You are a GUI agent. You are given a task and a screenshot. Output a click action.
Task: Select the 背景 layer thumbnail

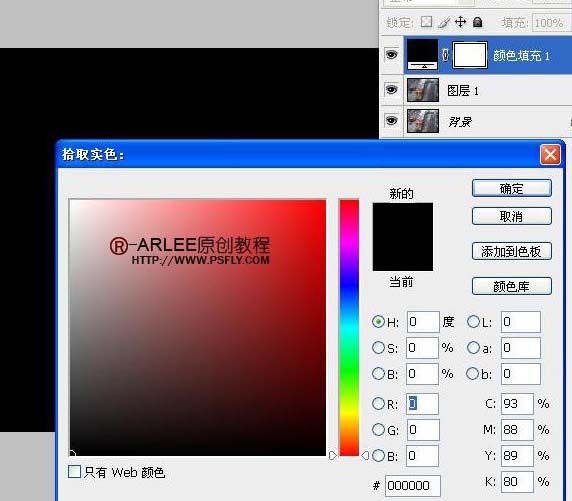coord(422,121)
